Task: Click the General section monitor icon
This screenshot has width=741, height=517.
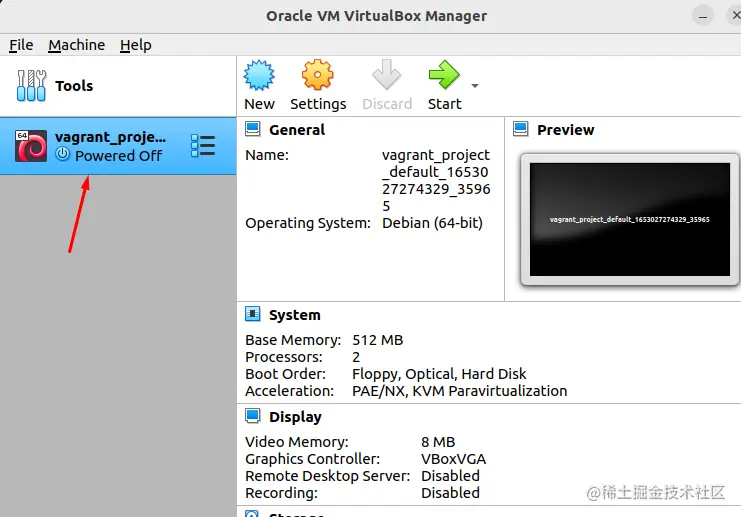Action: 253,129
